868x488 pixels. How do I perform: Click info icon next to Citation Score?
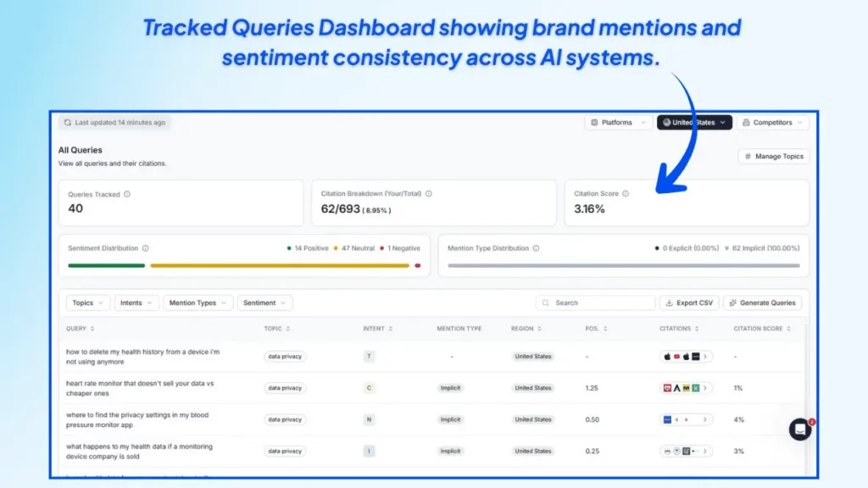point(626,194)
